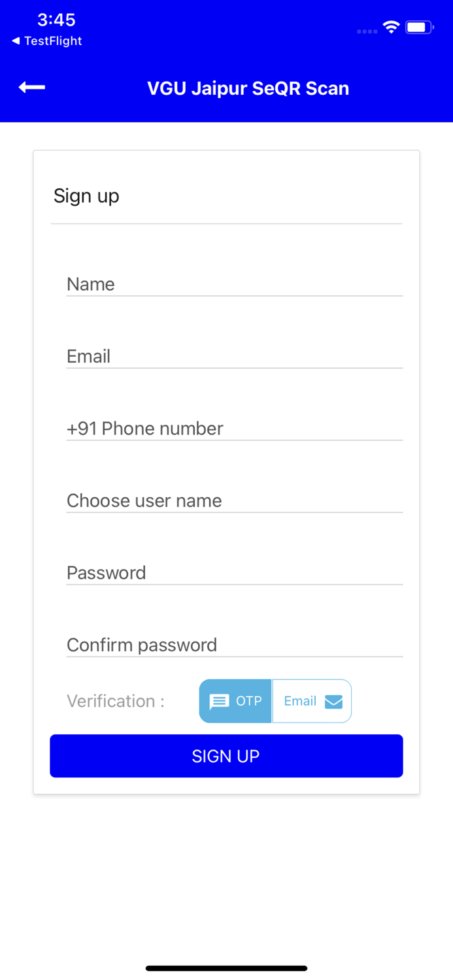
Task: Select the Sign up heading
Action: (86, 195)
